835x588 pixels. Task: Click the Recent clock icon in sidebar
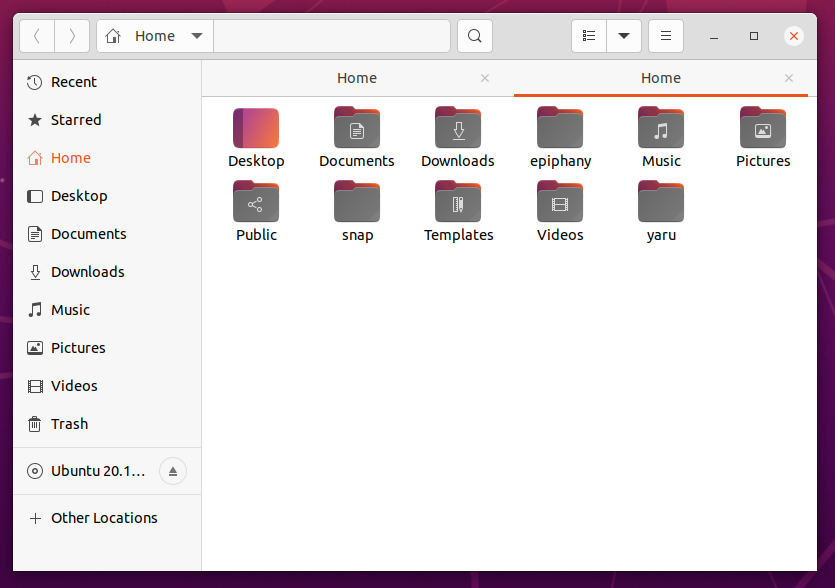click(35, 82)
